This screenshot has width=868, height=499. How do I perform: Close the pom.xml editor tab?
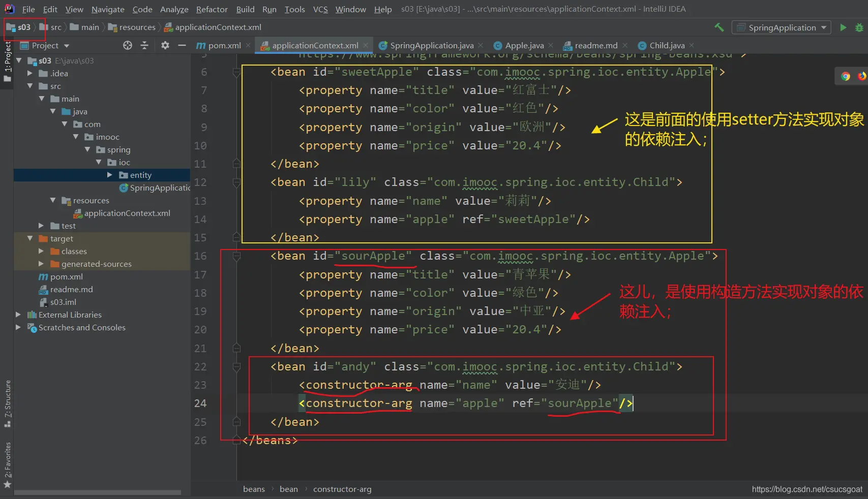click(248, 45)
